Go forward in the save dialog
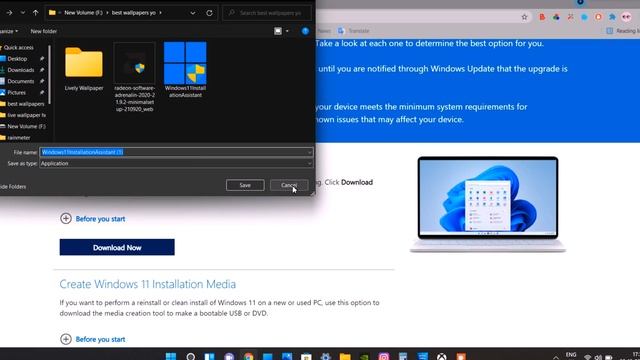This screenshot has height=360, width=640. pyautogui.click(x=9, y=13)
